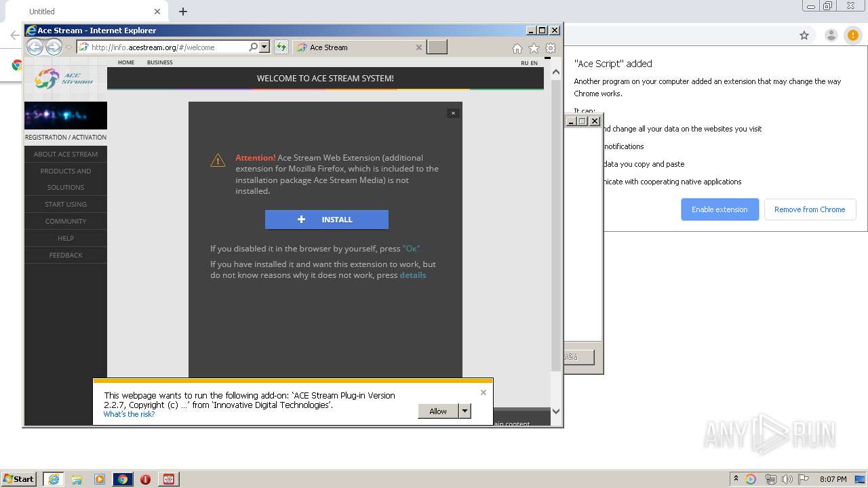Click Ace Stream tray icon

(751, 479)
